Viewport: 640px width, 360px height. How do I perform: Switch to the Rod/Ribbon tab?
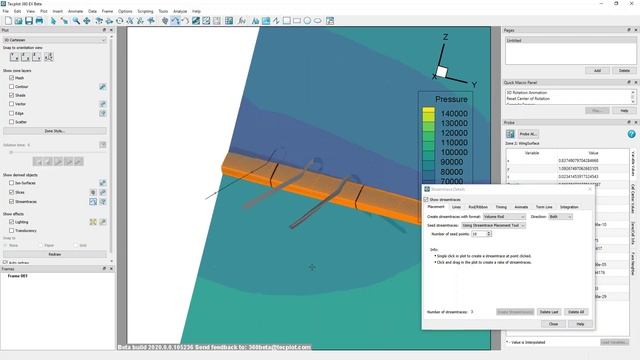478,207
